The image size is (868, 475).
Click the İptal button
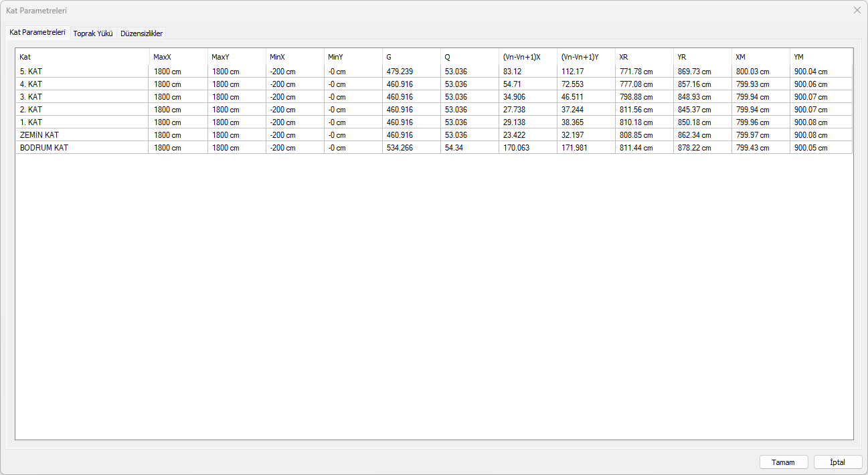pyautogui.click(x=838, y=462)
